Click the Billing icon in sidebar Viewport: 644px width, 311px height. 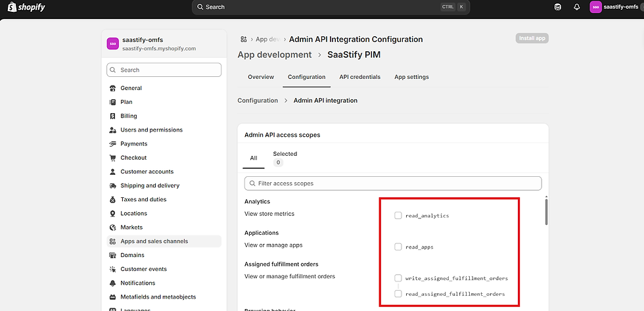(113, 116)
